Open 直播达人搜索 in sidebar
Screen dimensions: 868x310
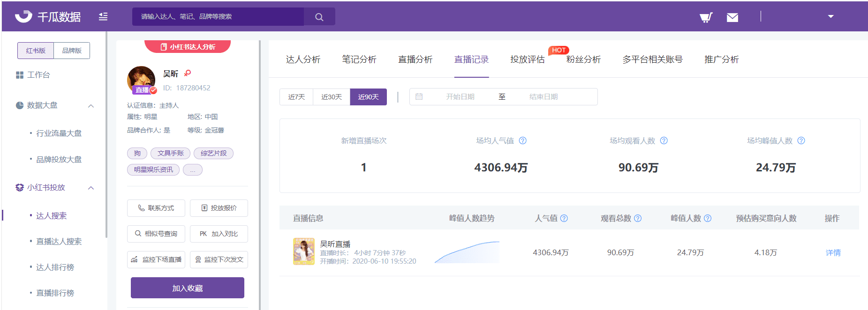(x=59, y=242)
